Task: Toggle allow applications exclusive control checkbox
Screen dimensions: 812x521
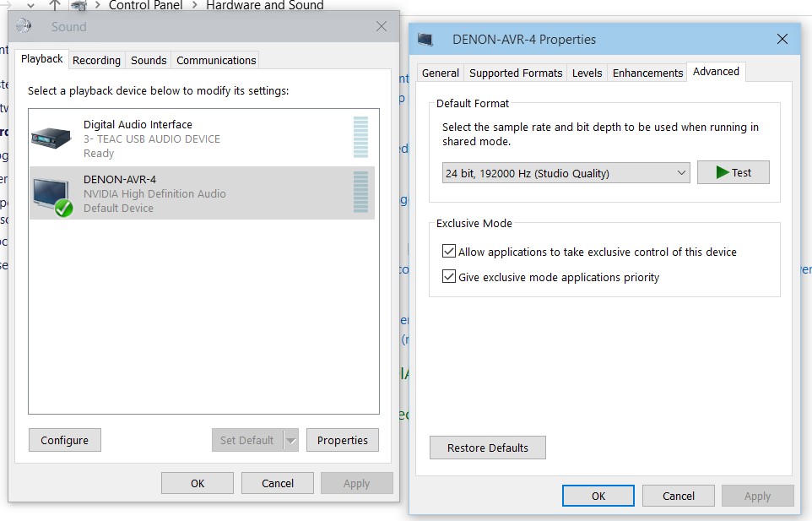Action: tap(449, 251)
